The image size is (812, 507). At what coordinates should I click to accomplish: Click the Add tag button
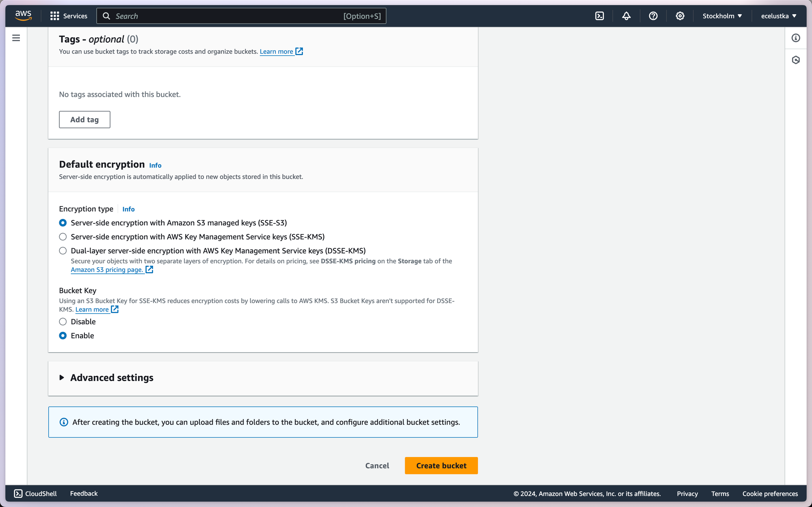(84, 119)
